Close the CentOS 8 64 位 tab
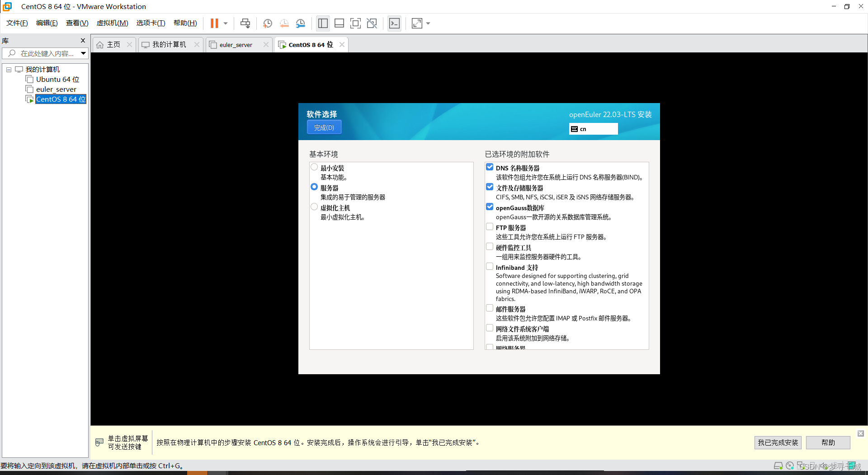Screen dimensions: 868x475 [x=342, y=44]
